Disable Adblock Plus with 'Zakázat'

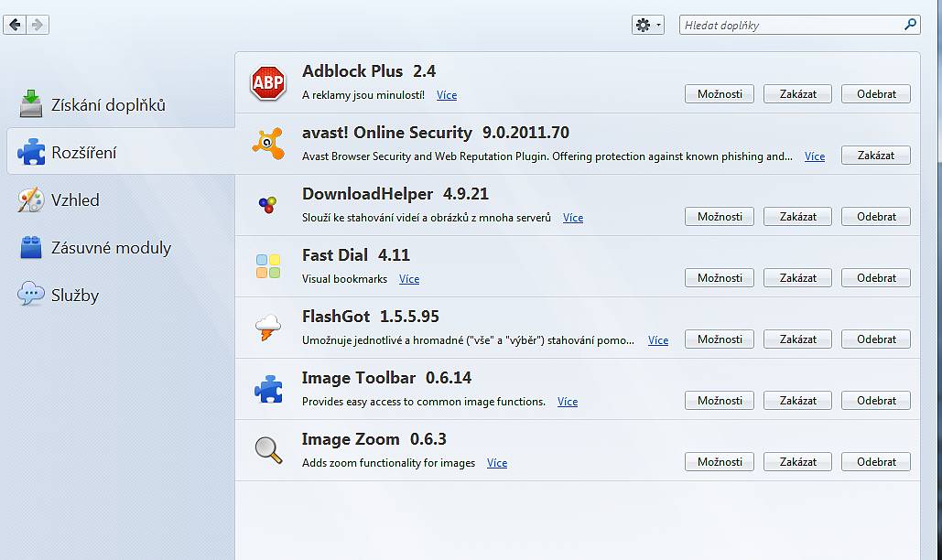798,93
